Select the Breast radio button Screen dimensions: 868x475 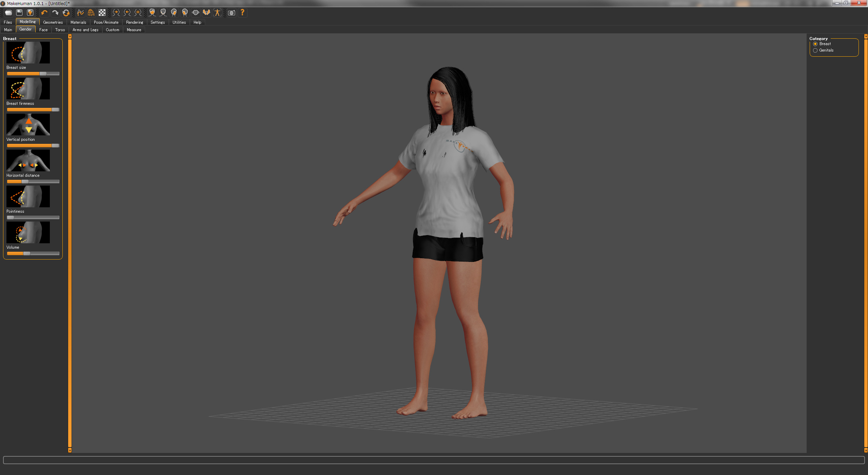[x=816, y=44]
